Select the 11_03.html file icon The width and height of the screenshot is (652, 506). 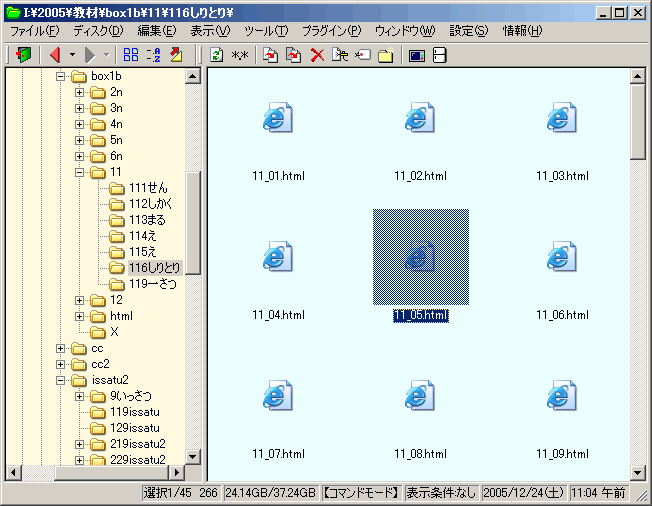tap(561, 119)
